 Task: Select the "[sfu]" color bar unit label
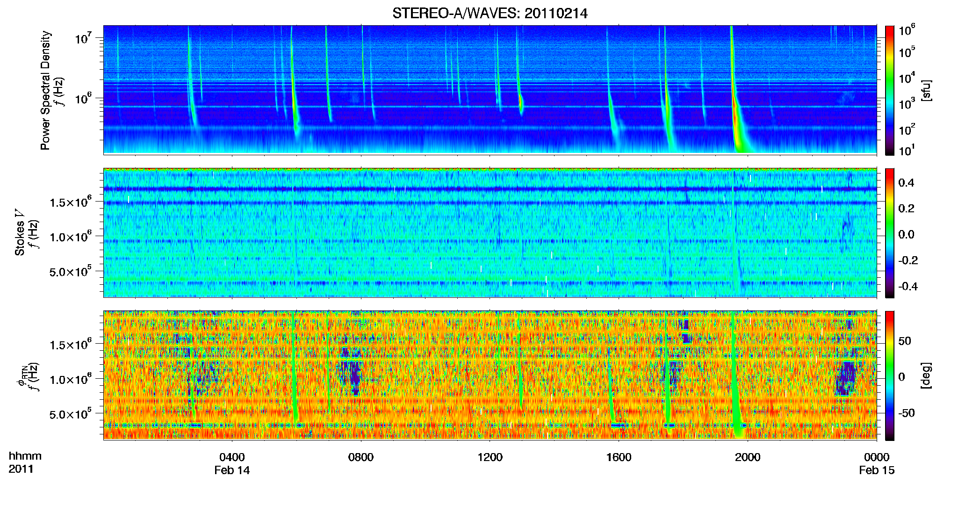coord(926,90)
